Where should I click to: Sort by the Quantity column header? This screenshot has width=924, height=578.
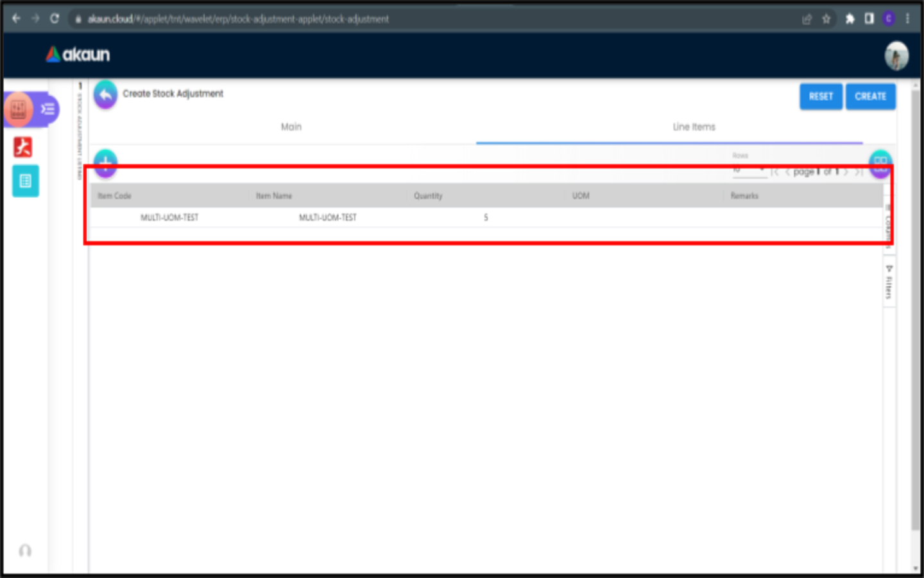pos(428,196)
